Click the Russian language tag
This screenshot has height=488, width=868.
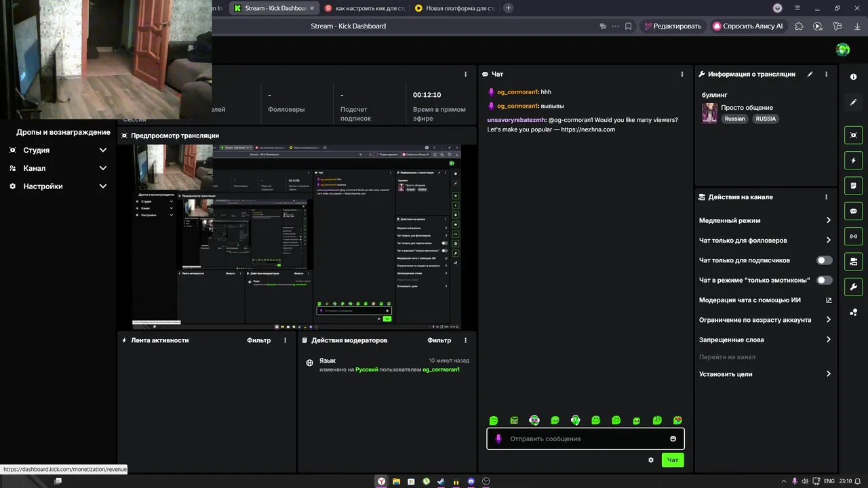tap(734, 119)
